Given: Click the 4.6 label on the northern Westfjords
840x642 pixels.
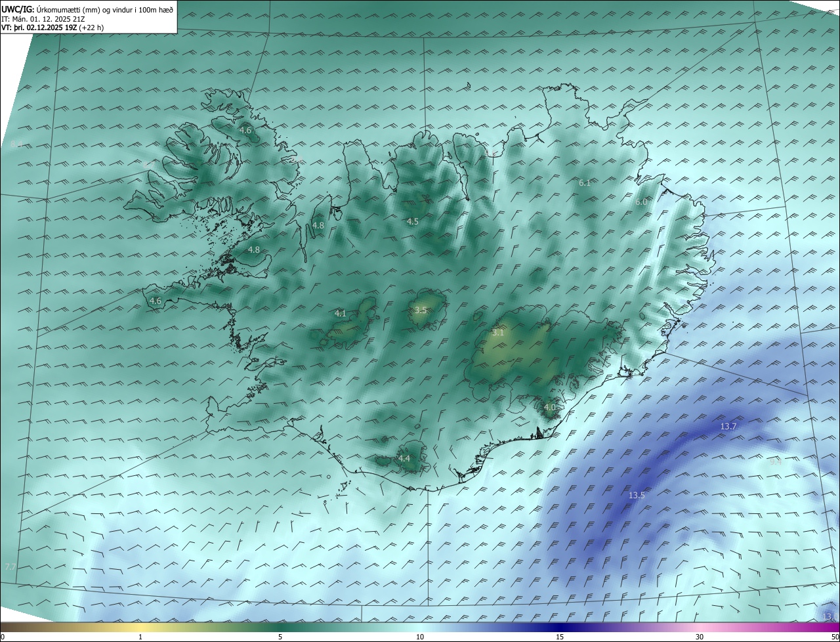Looking at the screenshot, I should tap(245, 131).
